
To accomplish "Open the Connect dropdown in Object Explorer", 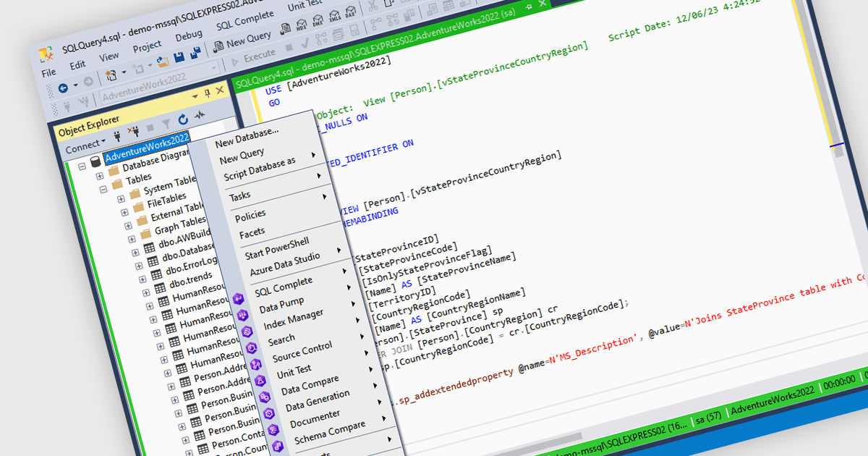I will click(x=85, y=146).
